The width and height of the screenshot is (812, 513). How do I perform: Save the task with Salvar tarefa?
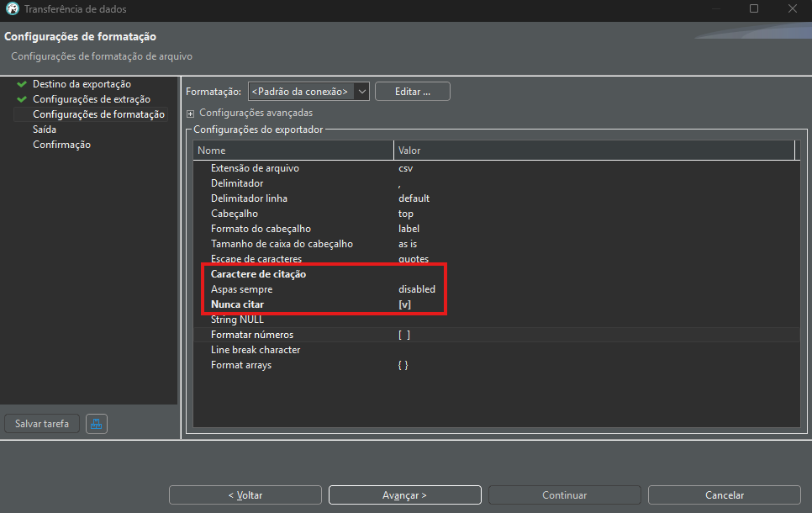point(42,424)
